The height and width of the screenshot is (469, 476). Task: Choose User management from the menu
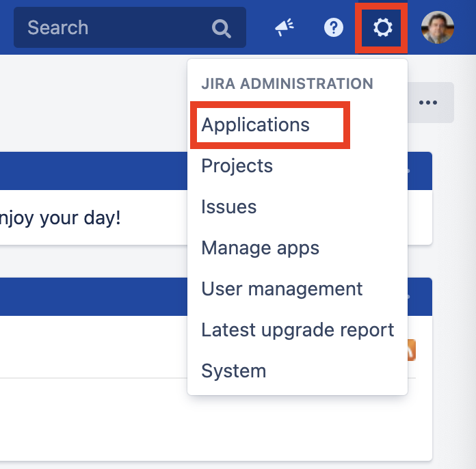tap(282, 289)
